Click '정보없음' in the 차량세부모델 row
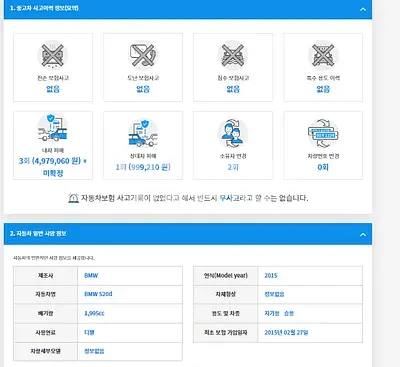The width and height of the screenshot is (400, 367). (x=94, y=351)
